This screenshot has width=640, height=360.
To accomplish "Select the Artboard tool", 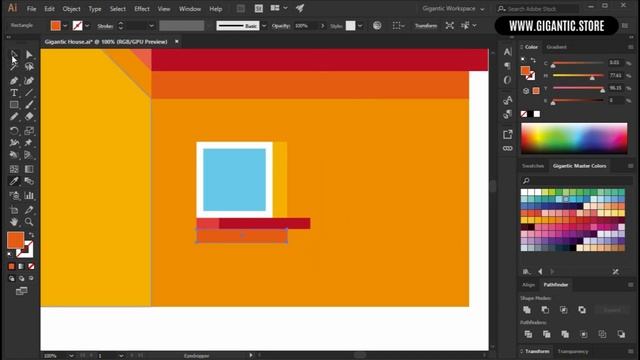I will tap(13, 210).
